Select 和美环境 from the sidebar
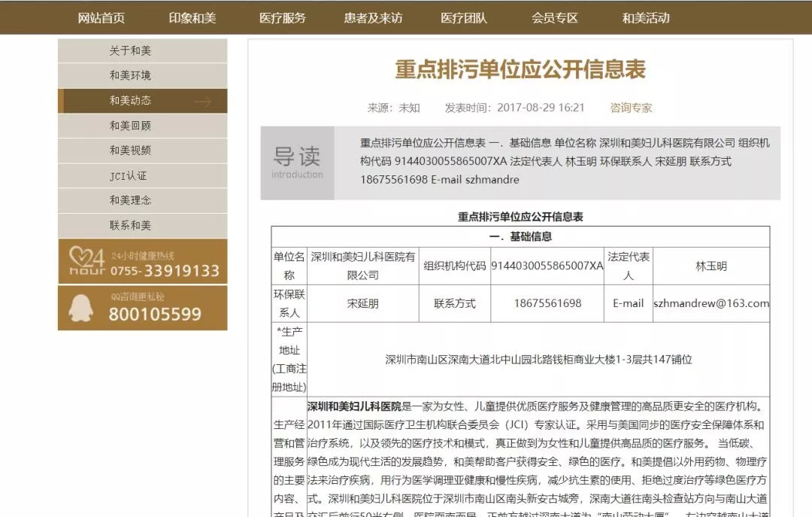Screen dimensions: 812x517 click(130, 75)
